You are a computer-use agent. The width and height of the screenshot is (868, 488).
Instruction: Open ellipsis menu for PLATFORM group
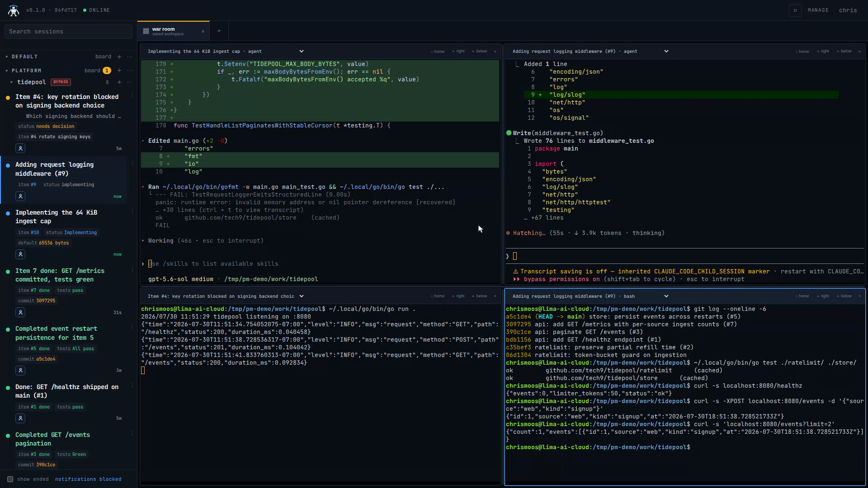(130, 70)
